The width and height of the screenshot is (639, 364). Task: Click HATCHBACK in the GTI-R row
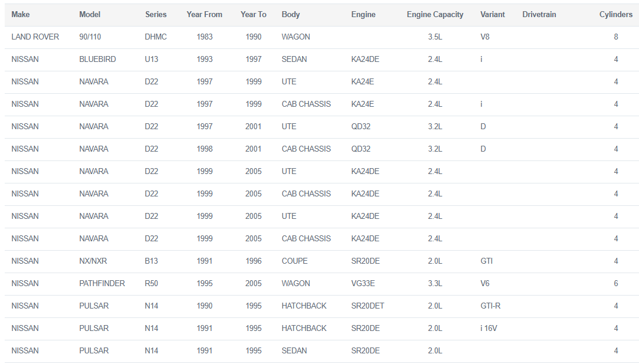point(304,306)
